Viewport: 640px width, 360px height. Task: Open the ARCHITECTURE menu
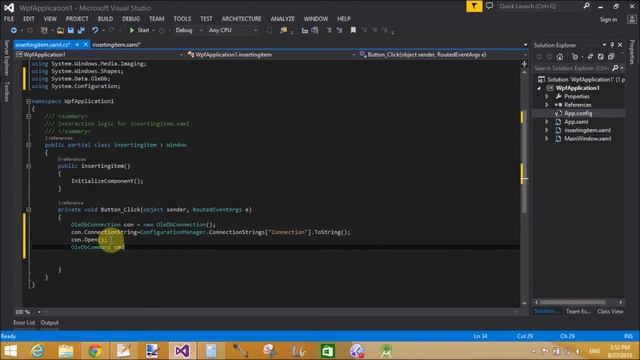click(x=241, y=19)
